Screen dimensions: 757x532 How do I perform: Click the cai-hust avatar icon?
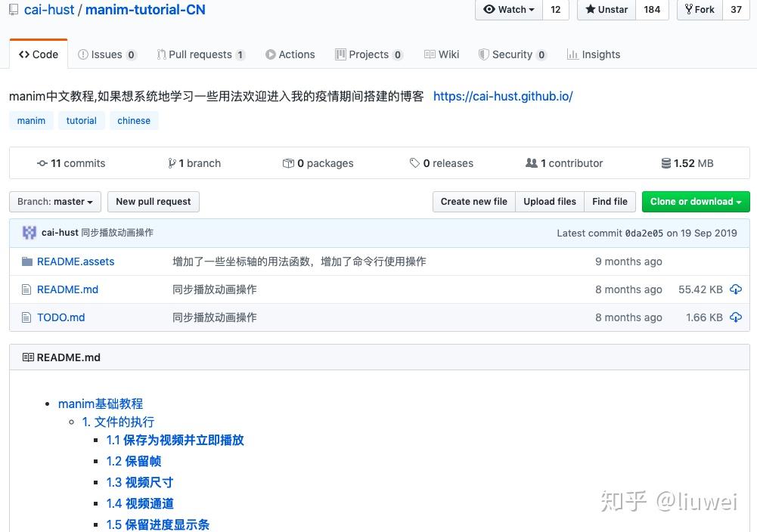coord(29,233)
